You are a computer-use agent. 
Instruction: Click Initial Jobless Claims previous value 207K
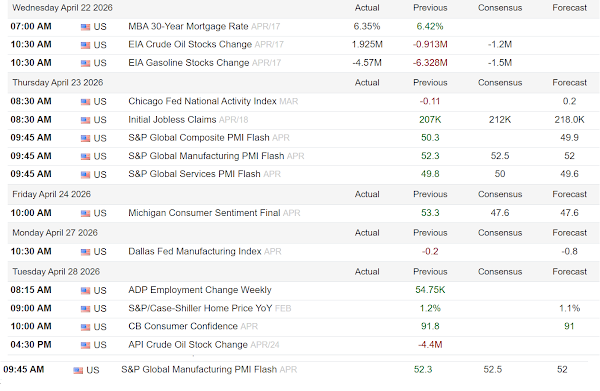(430, 120)
